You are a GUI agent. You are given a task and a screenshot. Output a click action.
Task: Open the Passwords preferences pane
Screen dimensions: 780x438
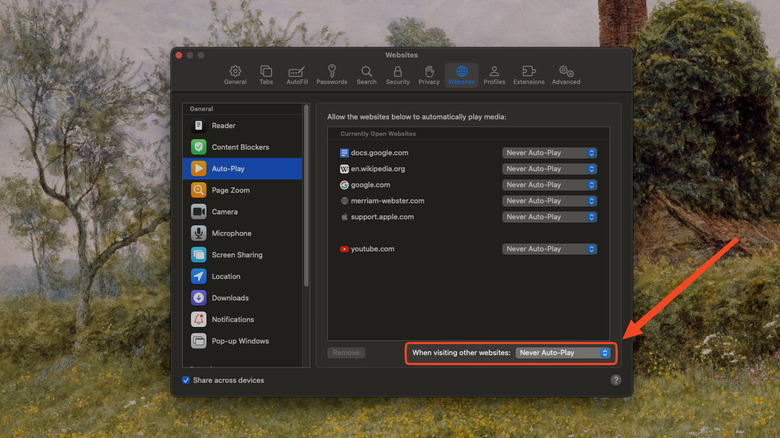tap(331, 75)
